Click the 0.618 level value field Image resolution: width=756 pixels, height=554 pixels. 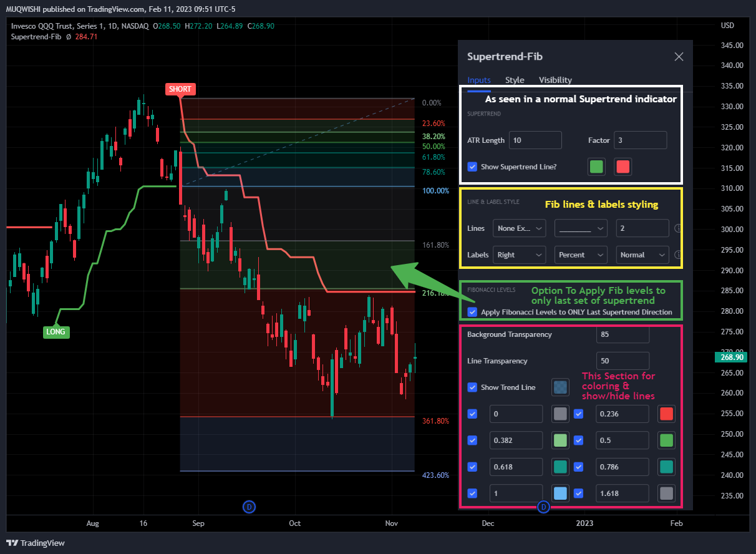click(x=516, y=467)
